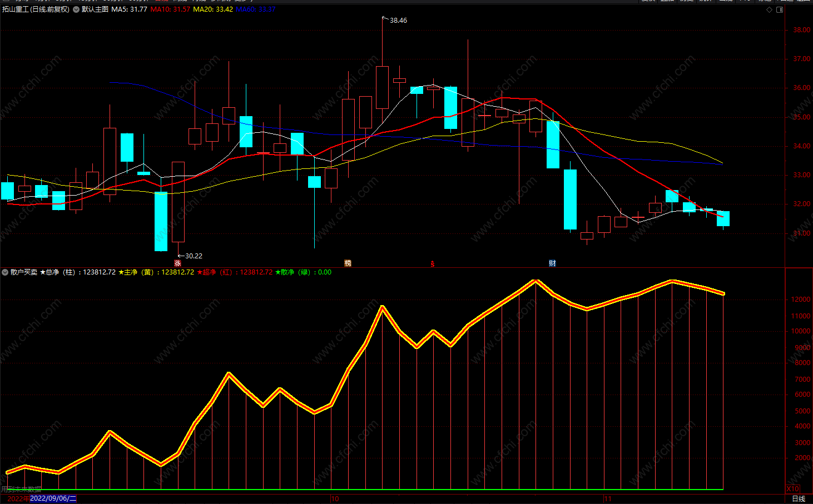This screenshot has width=813, height=504.
Task: Click the 2022/09/06/二 date label
Action: [x=53, y=498]
